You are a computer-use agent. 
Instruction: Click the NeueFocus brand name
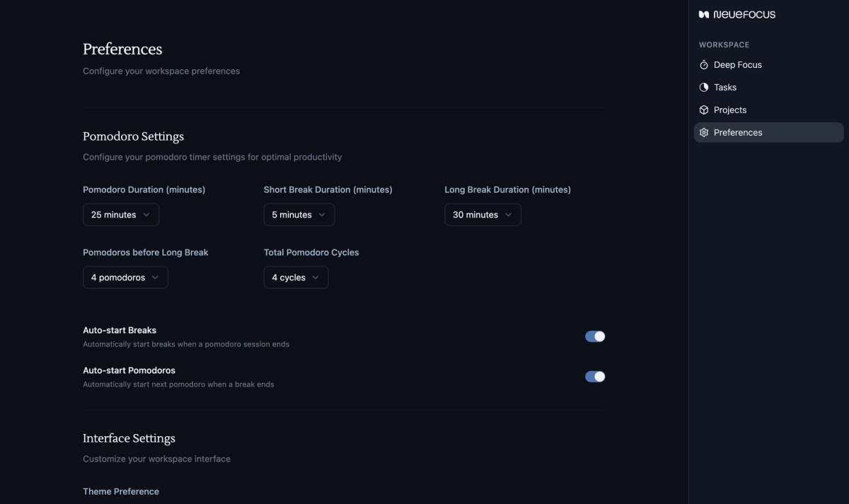pos(744,14)
